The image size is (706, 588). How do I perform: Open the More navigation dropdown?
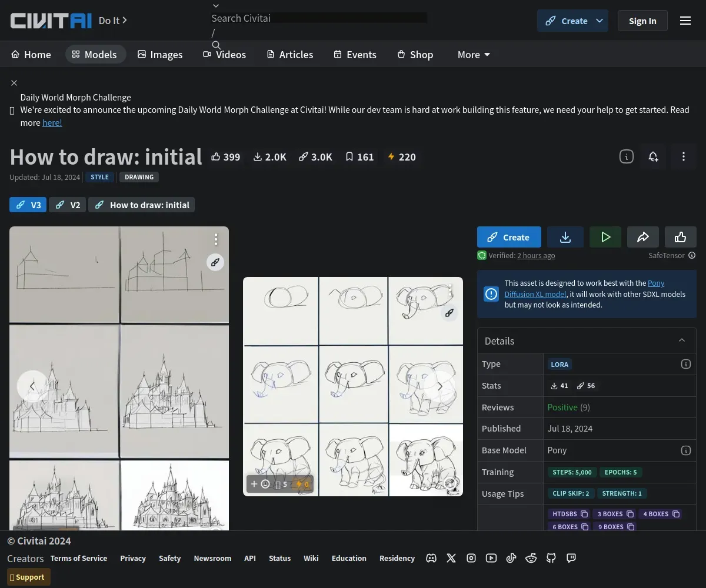pos(474,55)
